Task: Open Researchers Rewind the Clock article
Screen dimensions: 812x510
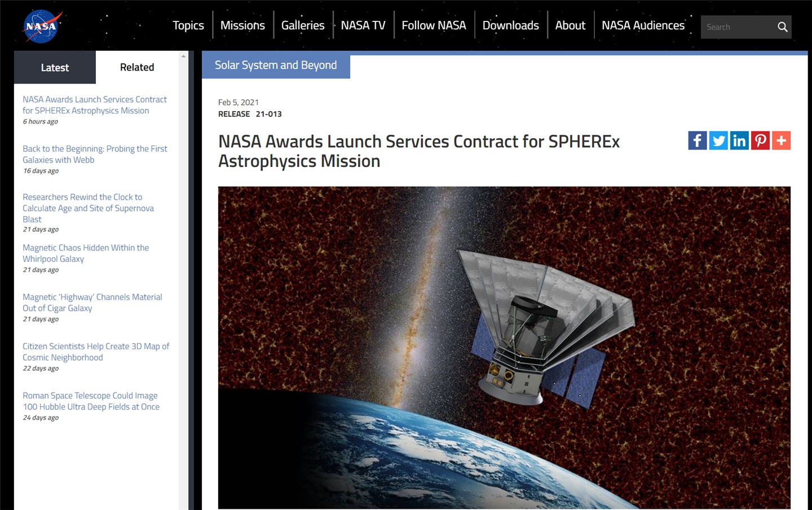Action: (x=89, y=208)
